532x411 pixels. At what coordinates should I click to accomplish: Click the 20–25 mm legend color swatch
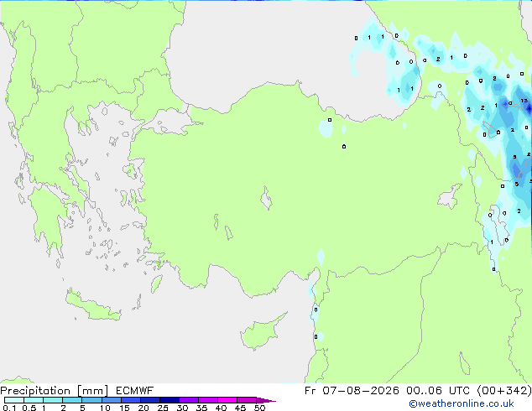pyautogui.click(x=149, y=400)
